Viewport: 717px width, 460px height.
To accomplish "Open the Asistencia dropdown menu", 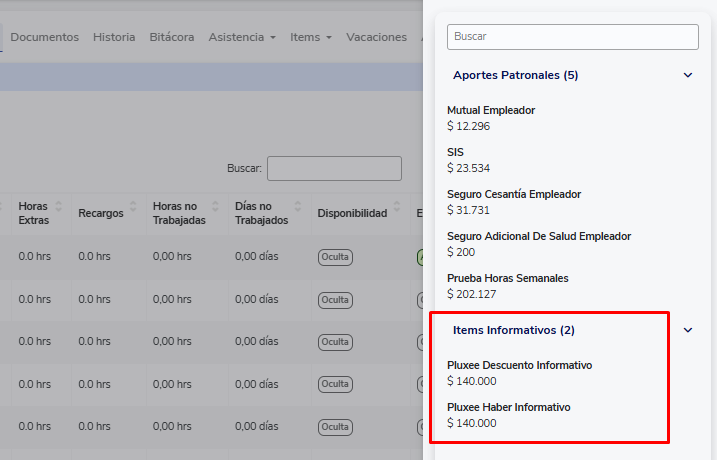I will coord(242,37).
